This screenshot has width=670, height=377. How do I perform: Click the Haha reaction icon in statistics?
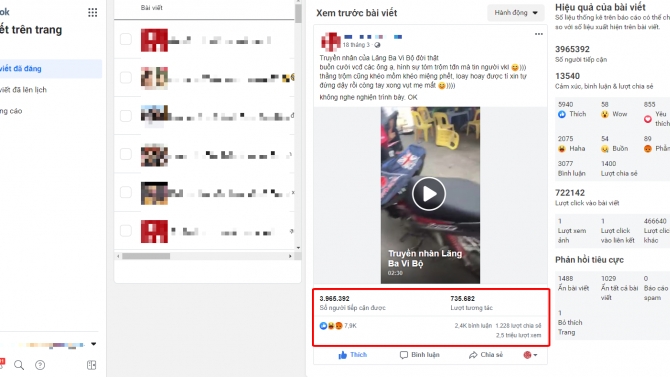pos(562,149)
